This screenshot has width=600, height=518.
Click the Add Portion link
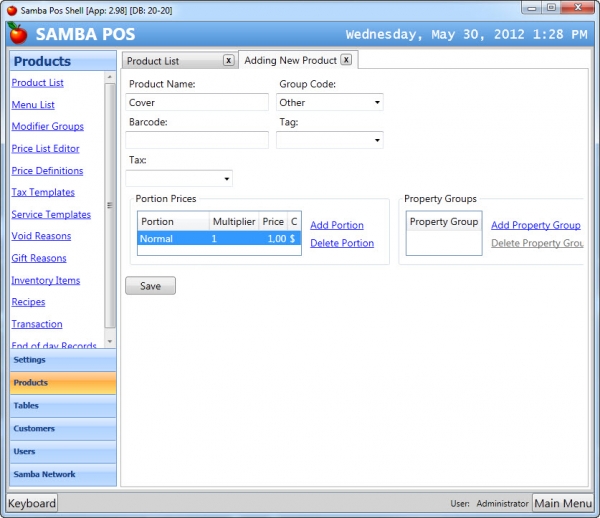coord(337,225)
